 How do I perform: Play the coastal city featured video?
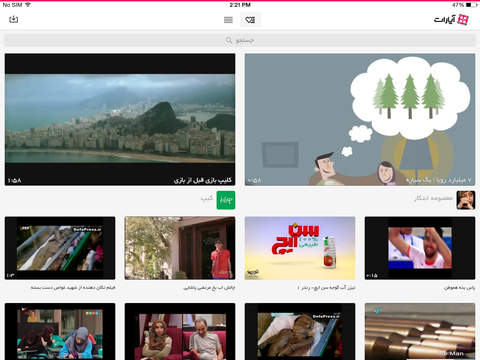tap(120, 119)
